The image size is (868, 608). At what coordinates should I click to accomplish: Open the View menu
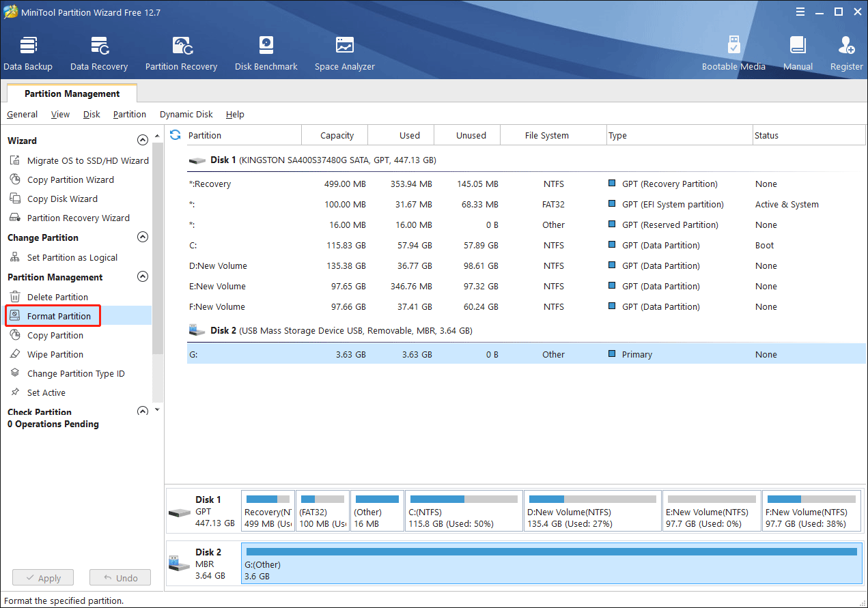click(x=60, y=114)
